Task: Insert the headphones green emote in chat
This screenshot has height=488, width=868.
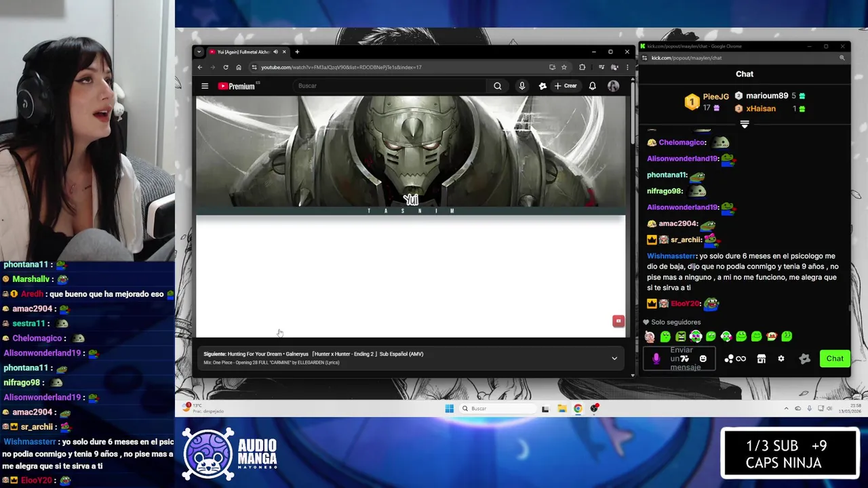Action: click(x=696, y=336)
